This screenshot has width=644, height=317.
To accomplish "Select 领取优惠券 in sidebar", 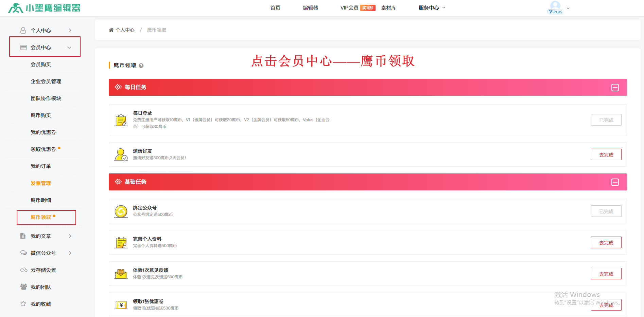I will 43,149.
